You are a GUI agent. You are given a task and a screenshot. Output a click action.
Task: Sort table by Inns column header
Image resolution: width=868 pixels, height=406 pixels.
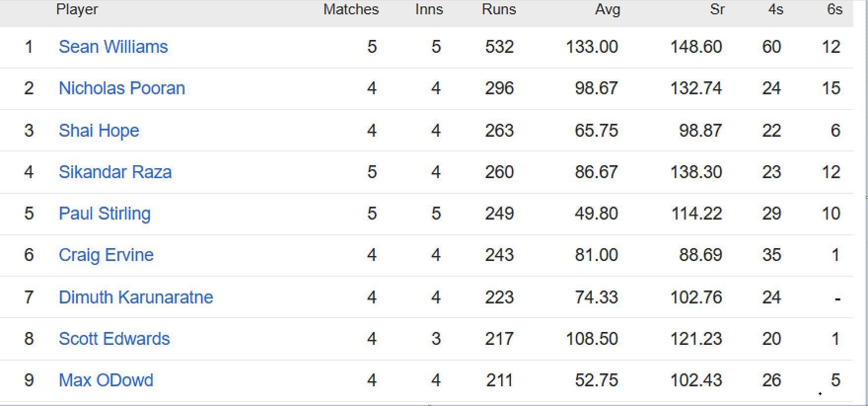429,10
